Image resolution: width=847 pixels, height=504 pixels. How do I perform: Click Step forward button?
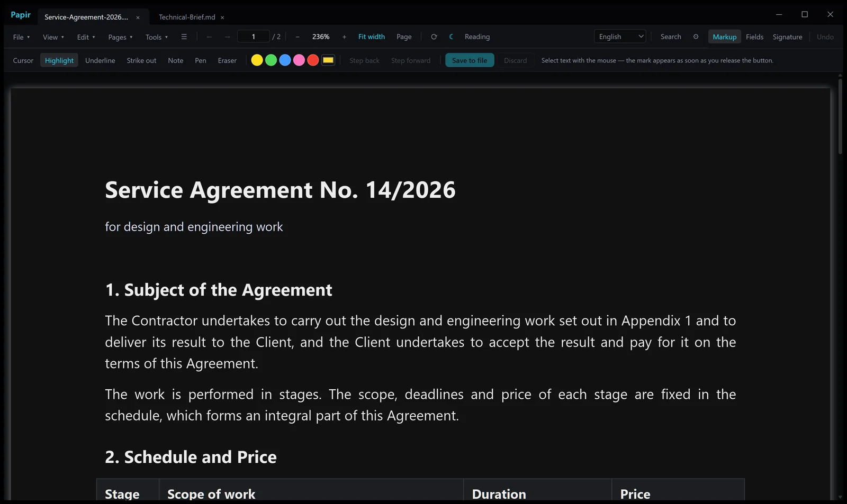point(411,61)
